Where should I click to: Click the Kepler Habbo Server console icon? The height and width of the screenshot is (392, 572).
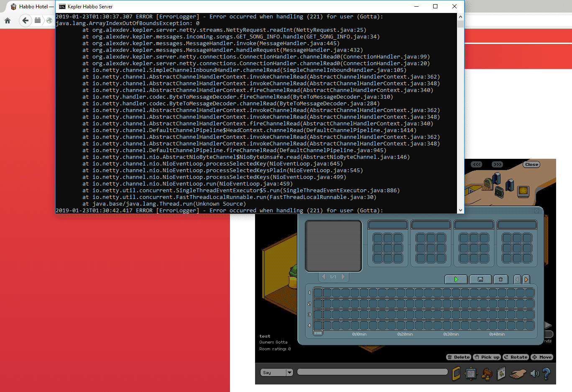62,7
